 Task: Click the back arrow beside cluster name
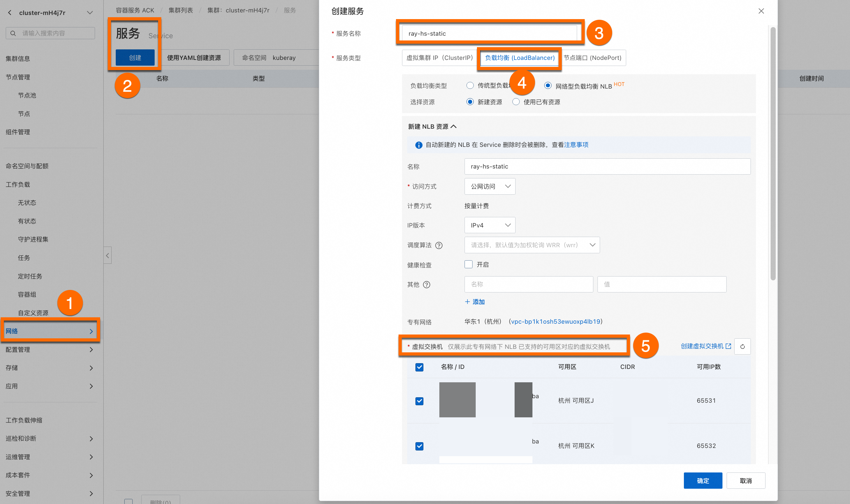coord(10,12)
